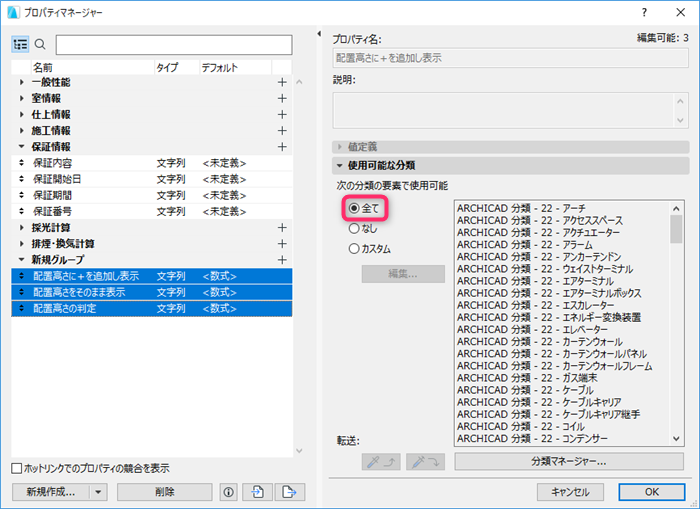Add property to 施工情報 group plus icon

282,130
